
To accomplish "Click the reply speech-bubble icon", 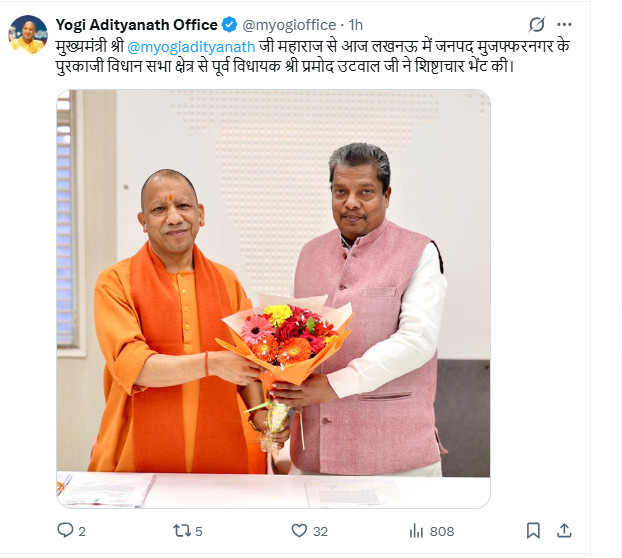I will pos(65,530).
